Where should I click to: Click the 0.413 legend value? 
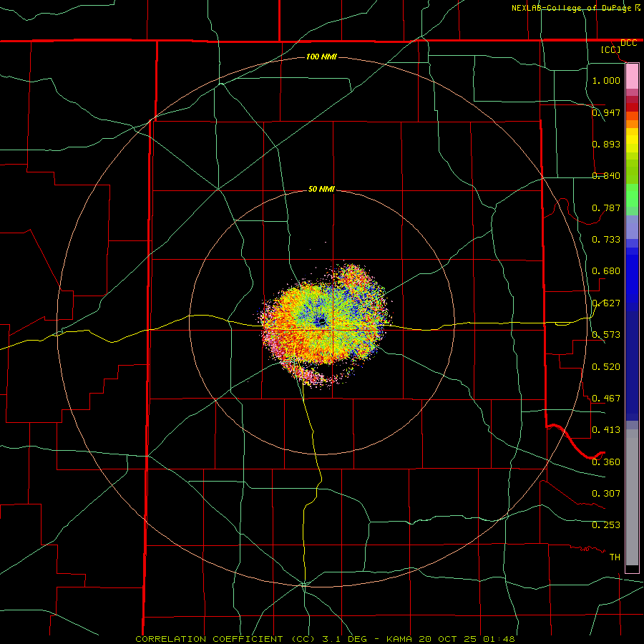pos(606,430)
